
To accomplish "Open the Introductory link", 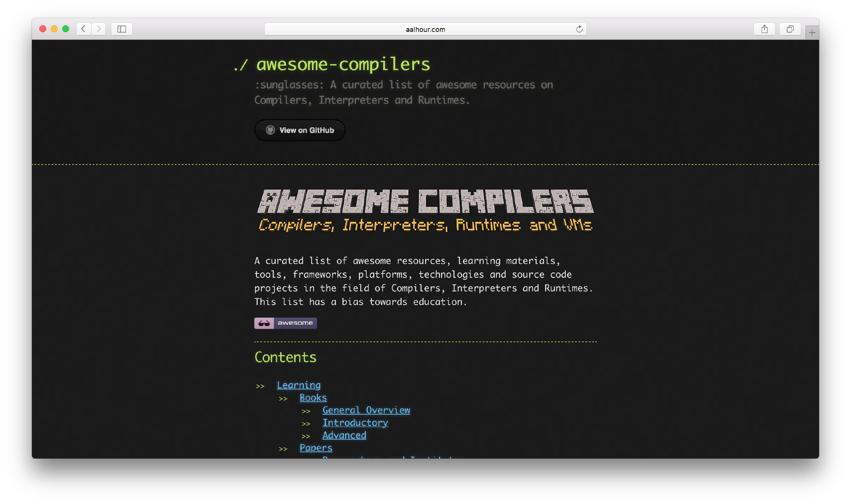I will point(355,423).
